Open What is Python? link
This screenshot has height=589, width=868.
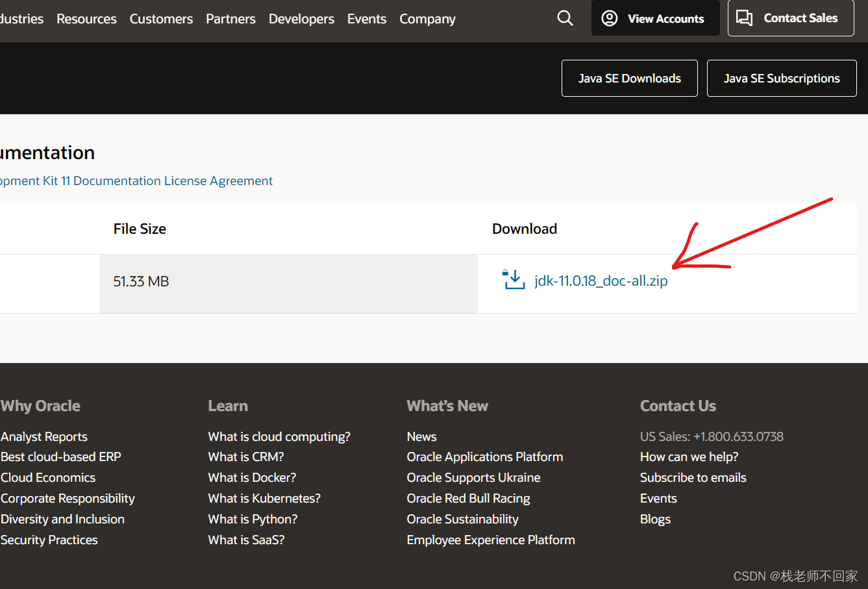coord(253,520)
